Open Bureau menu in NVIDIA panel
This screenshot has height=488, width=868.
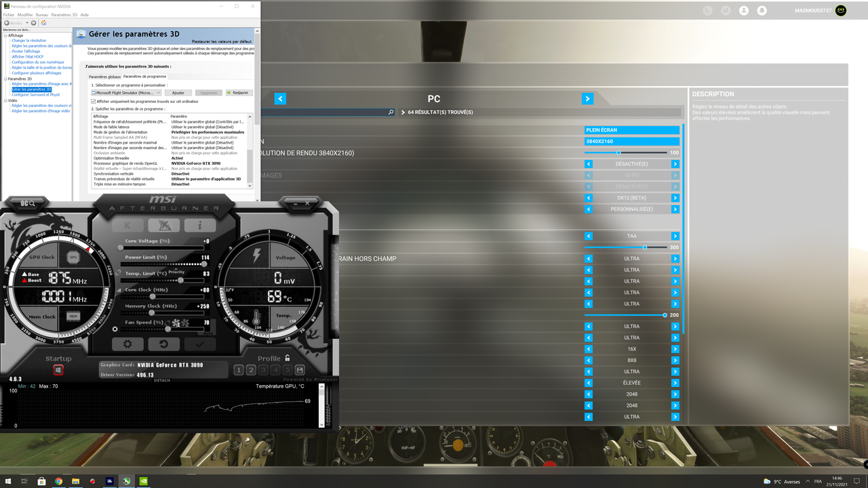click(x=42, y=14)
